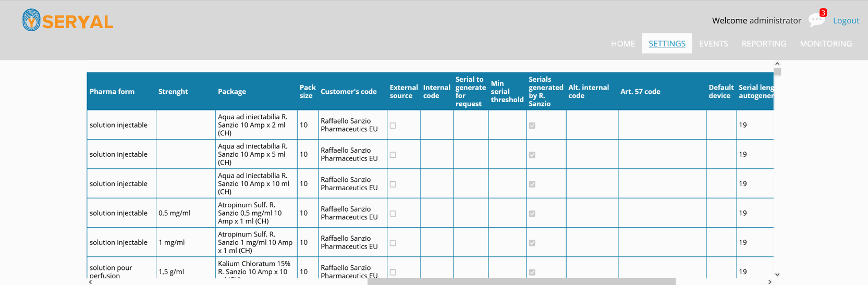Click the horizontal scrollbar right arrow

pyautogui.click(x=770, y=282)
